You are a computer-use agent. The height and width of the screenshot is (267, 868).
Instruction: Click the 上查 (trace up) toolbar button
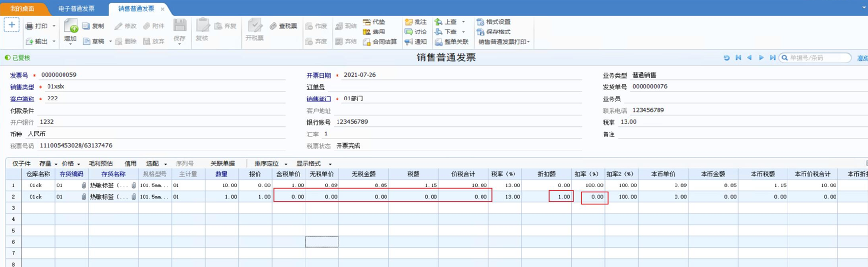446,22
